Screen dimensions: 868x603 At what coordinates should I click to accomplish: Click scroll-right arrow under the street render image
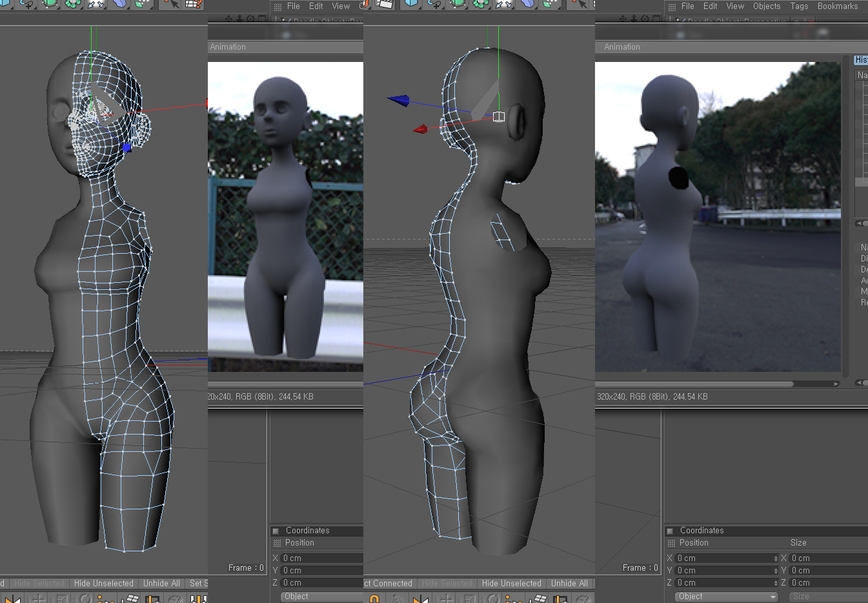(x=836, y=383)
